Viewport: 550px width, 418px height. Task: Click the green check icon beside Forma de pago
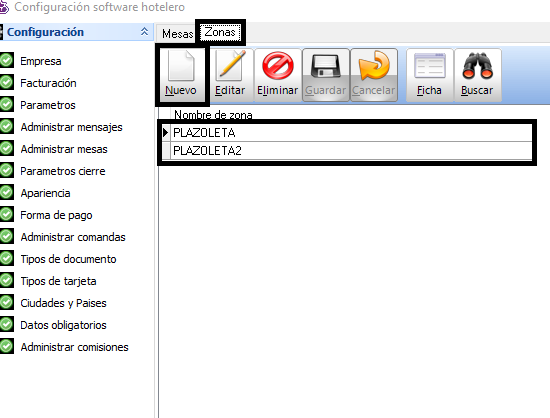tap(6, 214)
